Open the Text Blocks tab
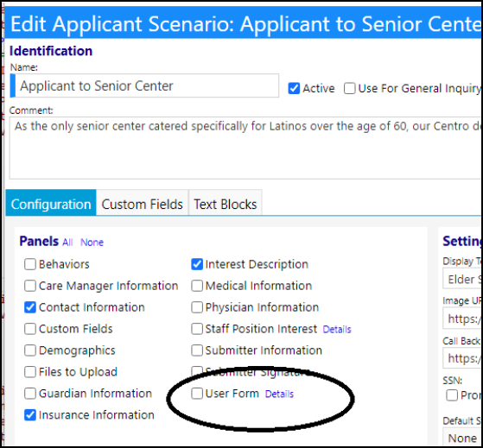This screenshot has width=483, height=448. 226,205
